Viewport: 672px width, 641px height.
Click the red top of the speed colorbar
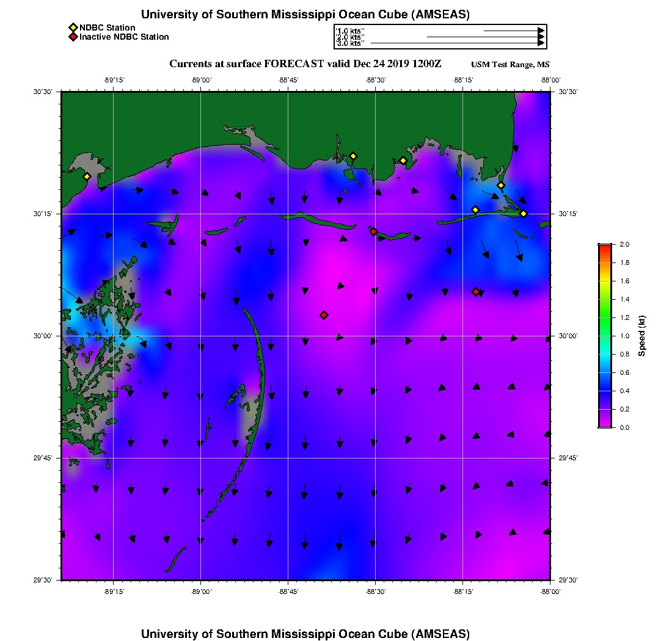604,248
